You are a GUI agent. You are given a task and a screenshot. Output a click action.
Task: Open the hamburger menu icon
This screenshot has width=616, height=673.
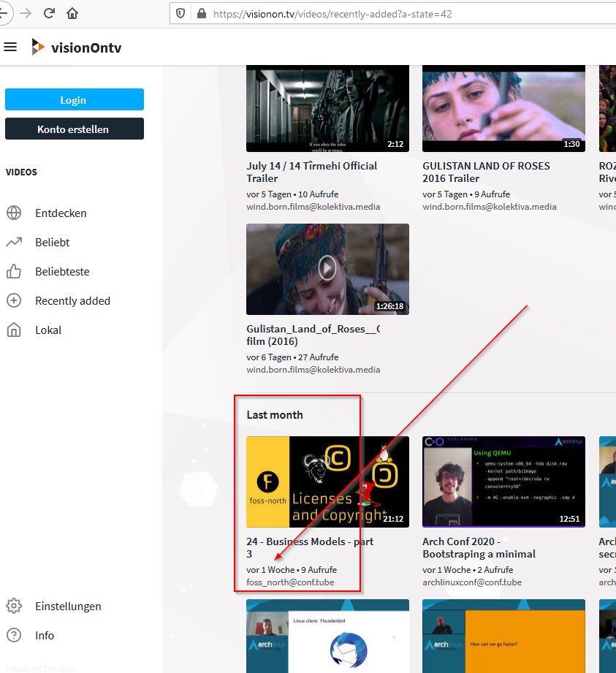(10, 47)
